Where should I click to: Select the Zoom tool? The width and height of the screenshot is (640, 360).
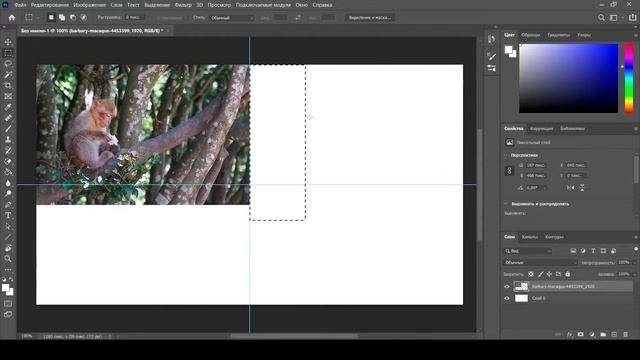point(8,258)
